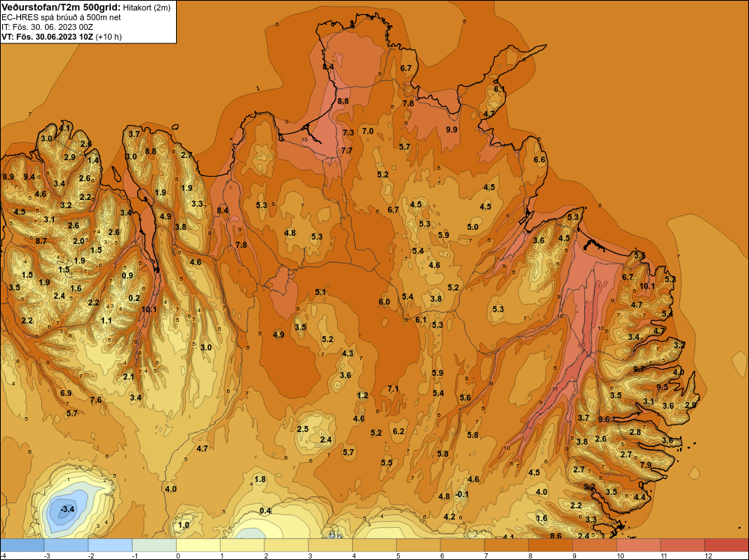The height and width of the screenshot is (560, 749).
Task: Click the legend color band between -4 and -3
Action: point(22,545)
